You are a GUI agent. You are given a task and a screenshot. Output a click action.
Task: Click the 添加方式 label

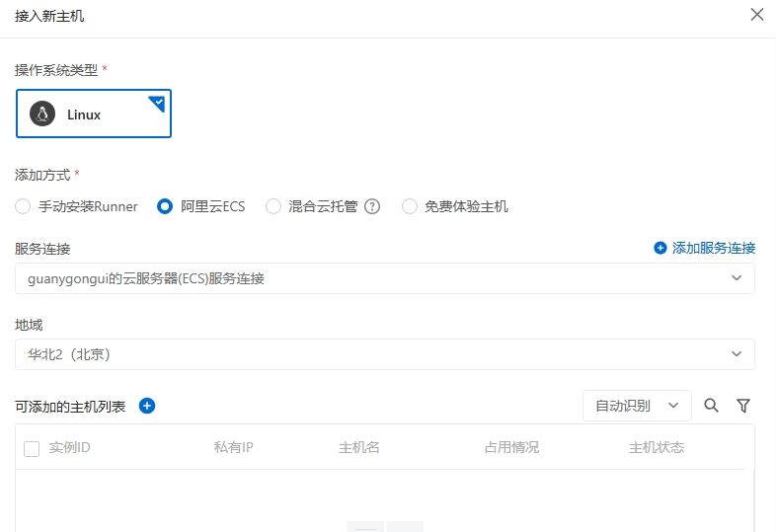[x=42, y=175]
